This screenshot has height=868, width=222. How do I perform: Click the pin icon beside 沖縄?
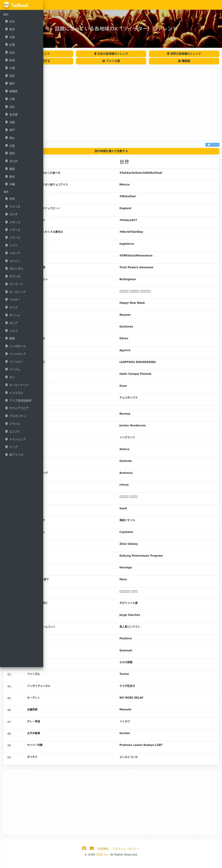(6, 184)
